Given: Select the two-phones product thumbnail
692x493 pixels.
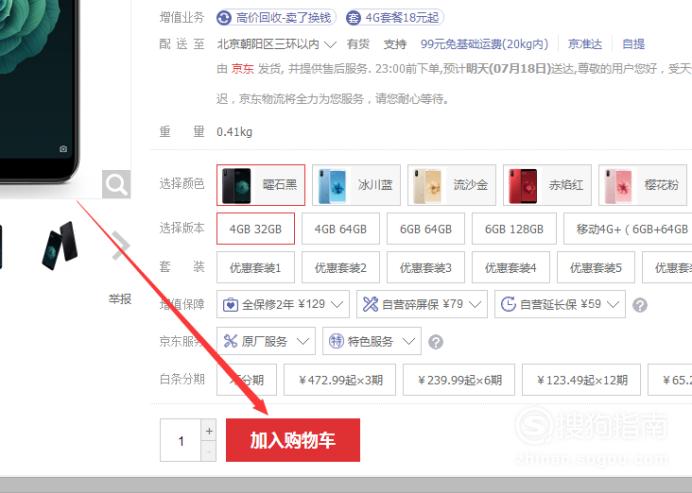Looking at the screenshot, I should click(x=60, y=245).
